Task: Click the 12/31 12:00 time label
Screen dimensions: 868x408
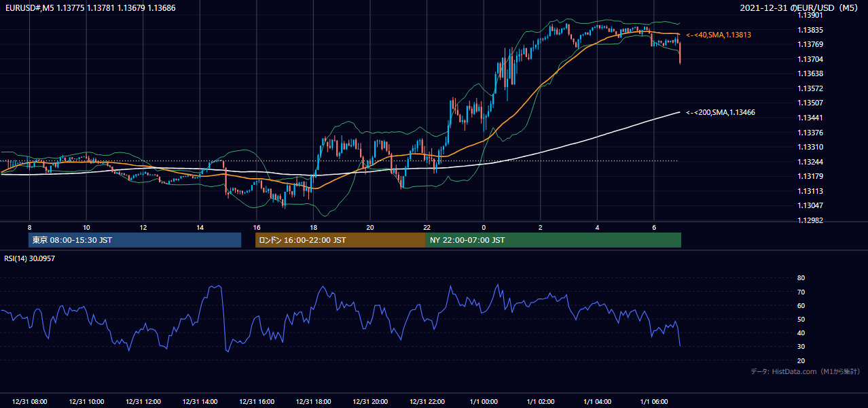Action: point(143,402)
